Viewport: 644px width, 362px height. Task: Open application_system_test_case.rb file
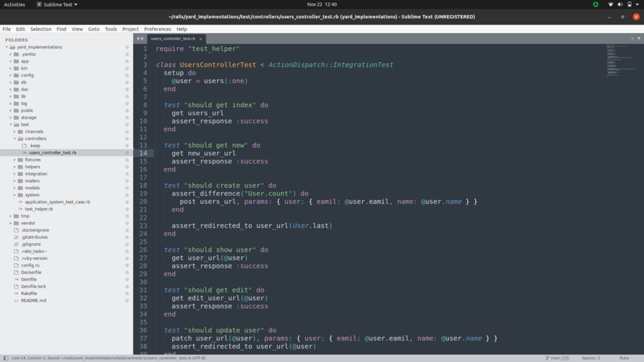tap(57, 202)
